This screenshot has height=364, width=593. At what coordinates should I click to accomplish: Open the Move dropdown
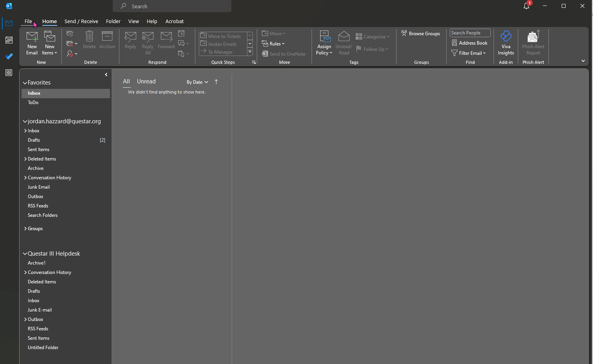274,34
